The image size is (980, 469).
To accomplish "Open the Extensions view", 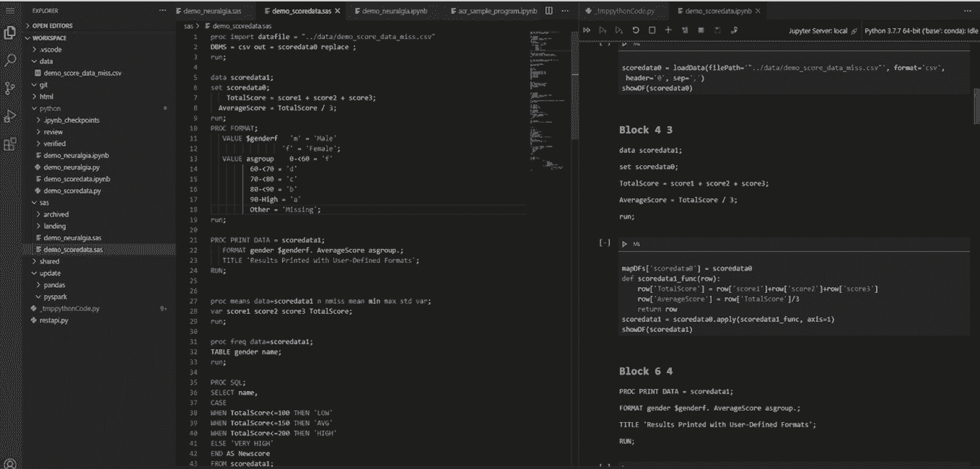I will tap(10, 144).
